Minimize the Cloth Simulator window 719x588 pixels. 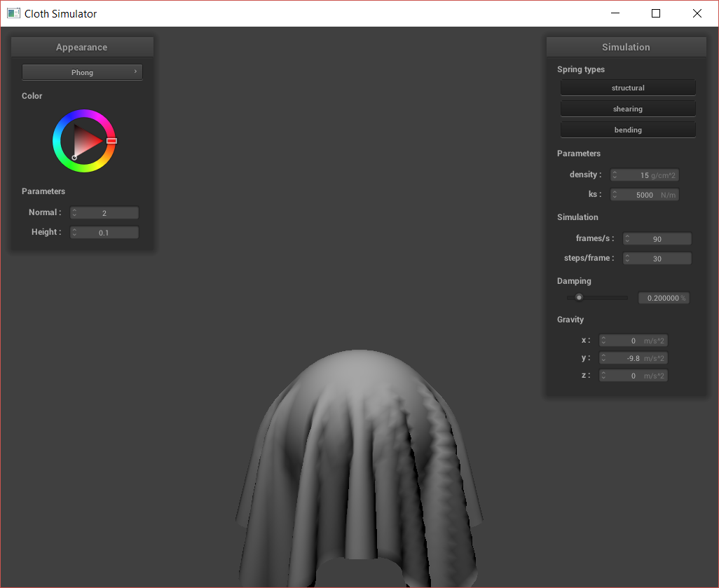[615, 13]
